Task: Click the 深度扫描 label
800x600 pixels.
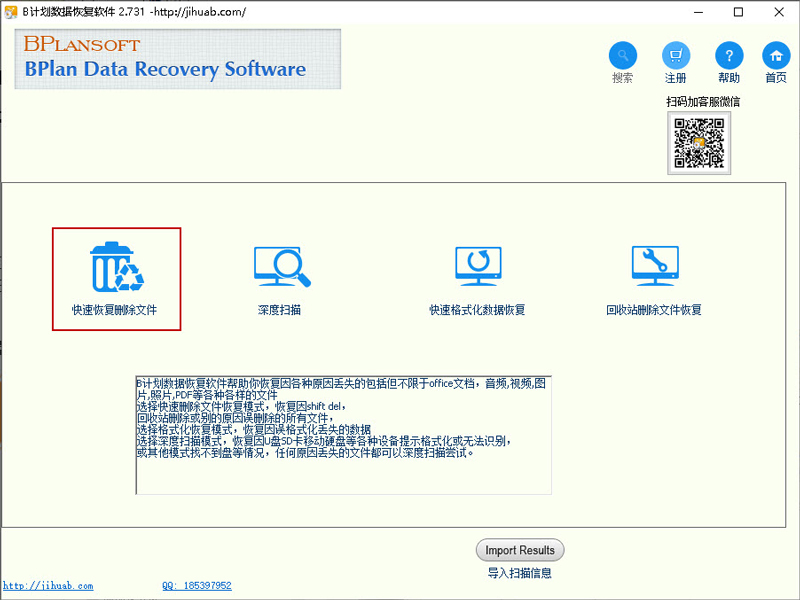Action: [279, 310]
